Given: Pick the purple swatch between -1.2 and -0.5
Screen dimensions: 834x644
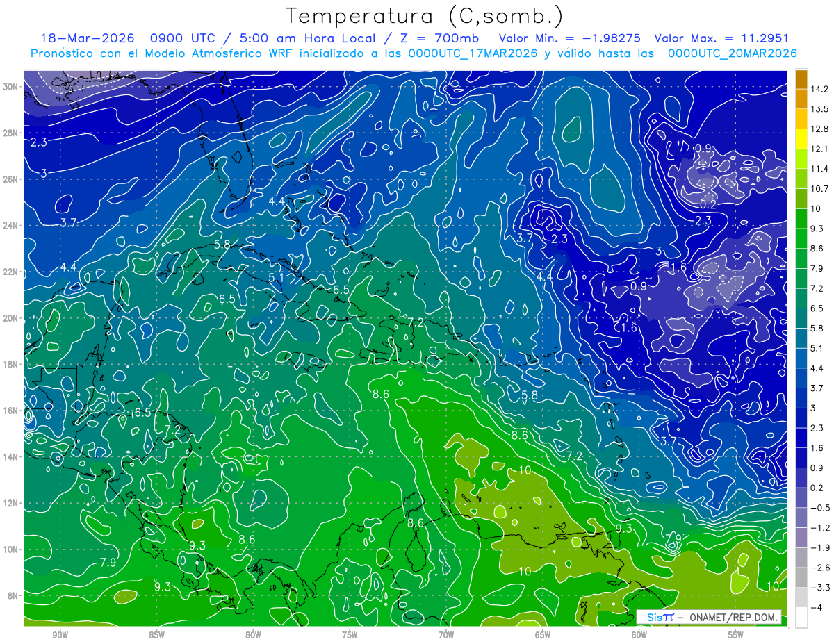Looking at the screenshot, I should [801, 518].
